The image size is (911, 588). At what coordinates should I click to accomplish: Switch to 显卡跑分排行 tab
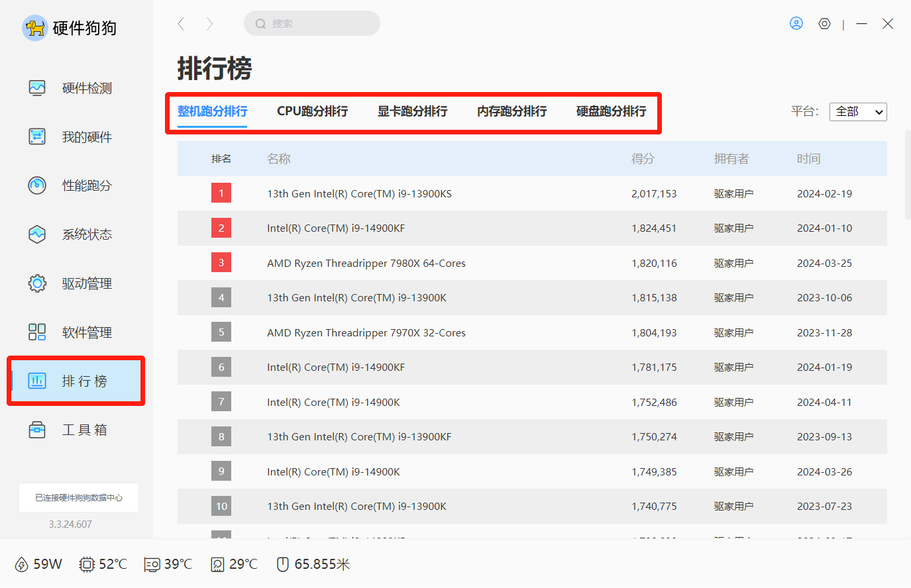click(412, 111)
